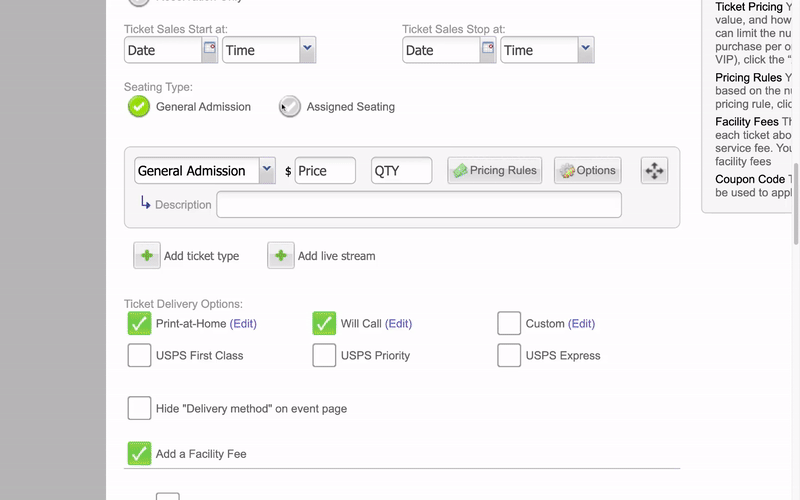Check the USPS Priority checkbox
This screenshot has width=800, height=500.
click(324, 355)
